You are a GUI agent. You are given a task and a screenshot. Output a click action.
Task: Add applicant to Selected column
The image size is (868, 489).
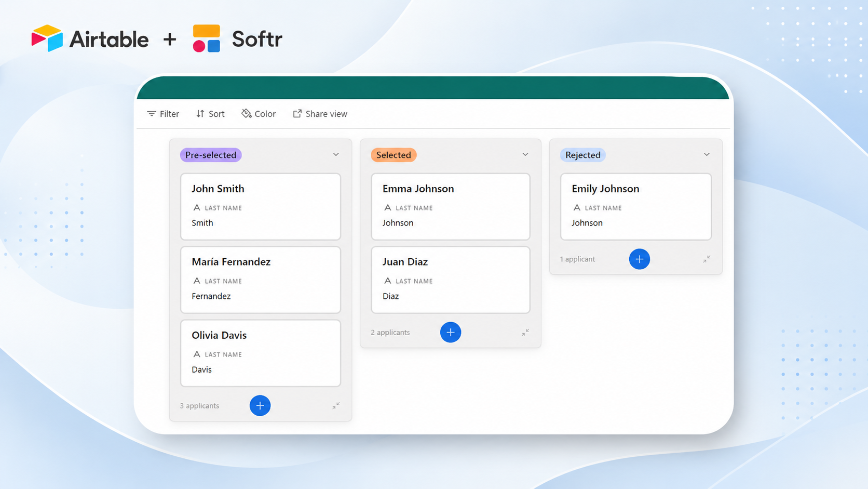point(451,332)
